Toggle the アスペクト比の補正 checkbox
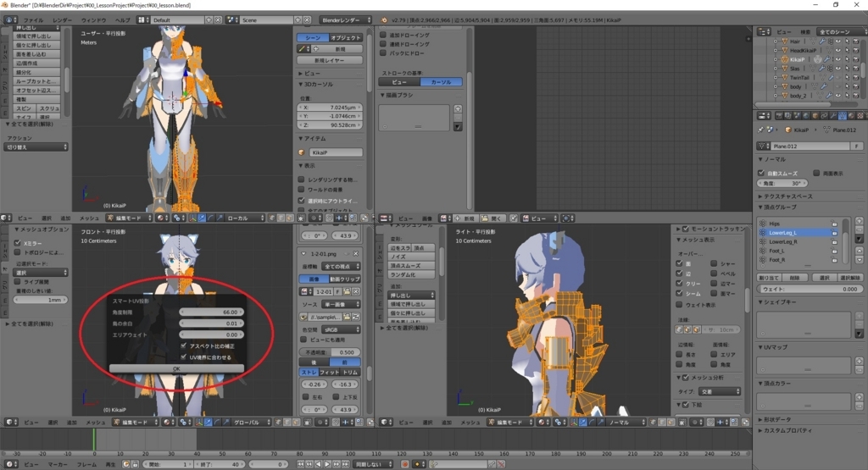 tap(184, 346)
